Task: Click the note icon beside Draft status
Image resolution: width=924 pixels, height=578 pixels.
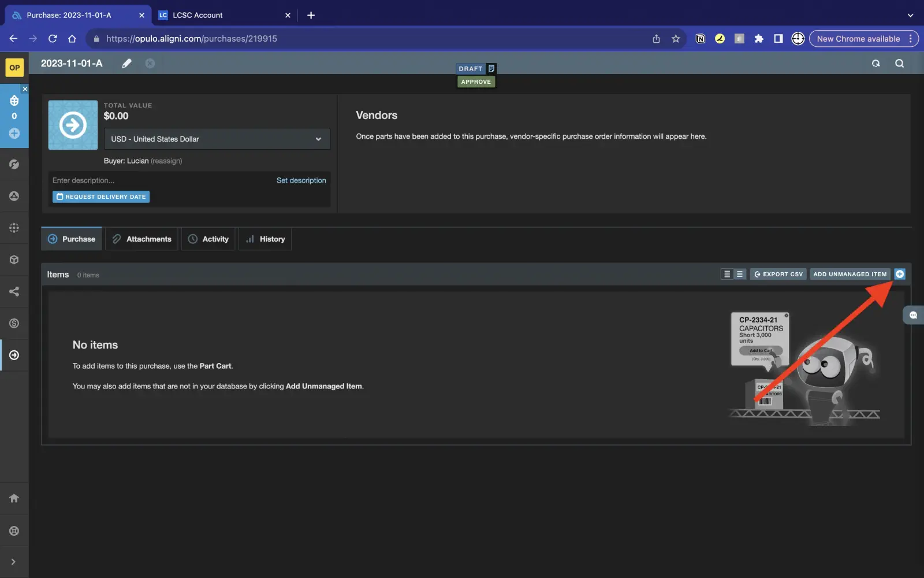Action: tap(491, 68)
